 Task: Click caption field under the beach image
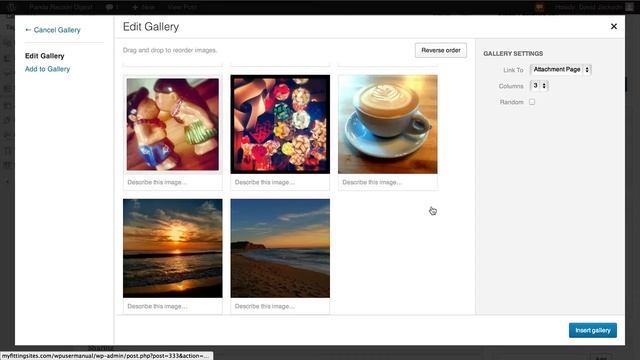280,306
